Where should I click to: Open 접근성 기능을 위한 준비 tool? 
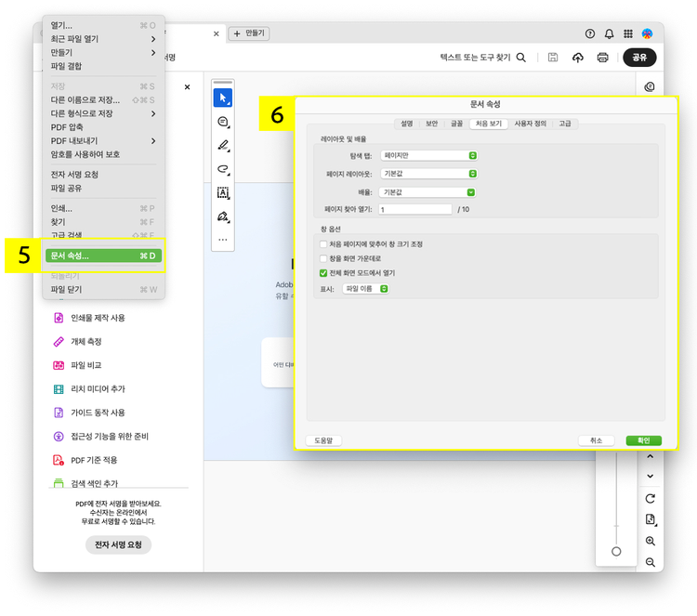(101, 437)
